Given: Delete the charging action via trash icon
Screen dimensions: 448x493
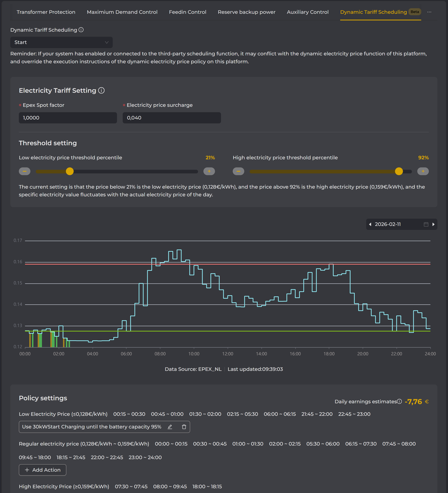Looking at the screenshot, I should coord(184,427).
